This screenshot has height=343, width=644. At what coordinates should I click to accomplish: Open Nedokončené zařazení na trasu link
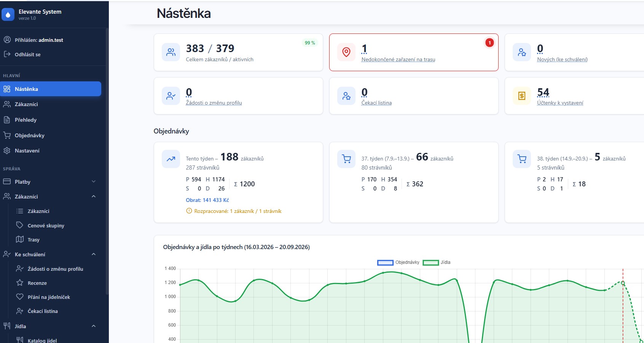398,59
